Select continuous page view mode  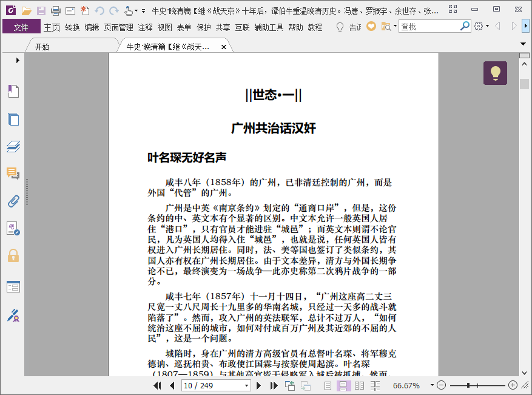pos(343,385)
